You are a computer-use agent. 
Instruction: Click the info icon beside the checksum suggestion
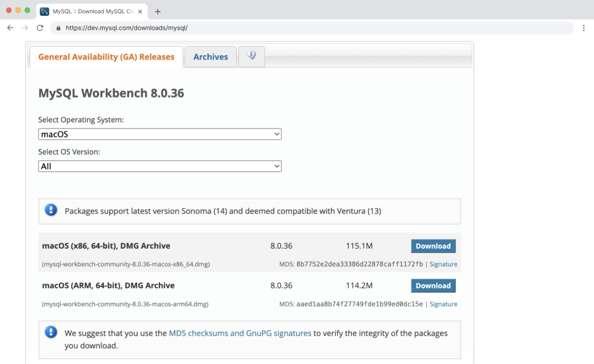(x=50, y=332)
